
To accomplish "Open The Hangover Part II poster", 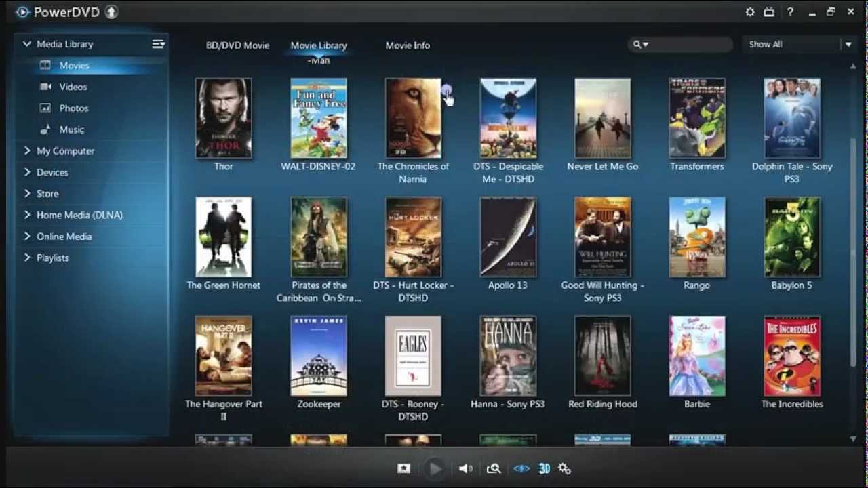I will [x=223, y=356].
